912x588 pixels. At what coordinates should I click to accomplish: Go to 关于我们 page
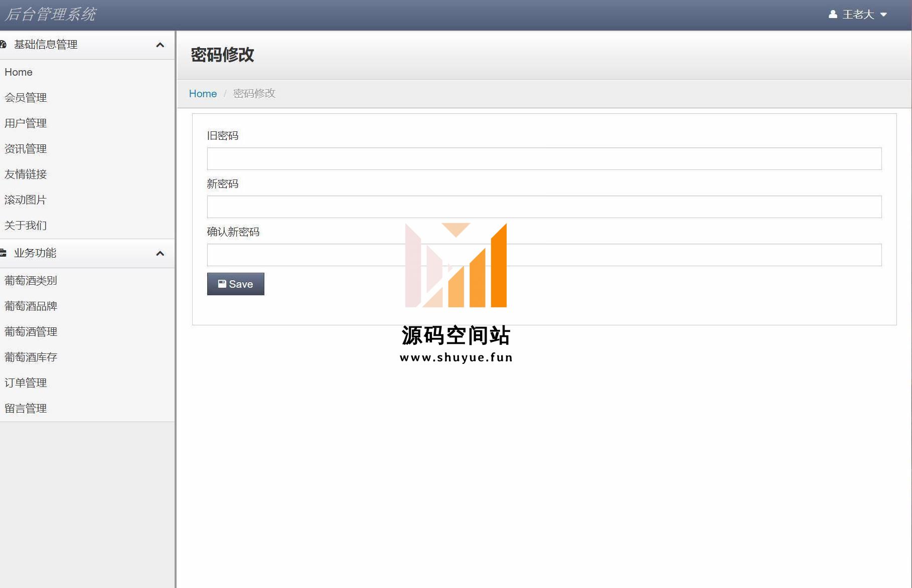coord(26,226)
